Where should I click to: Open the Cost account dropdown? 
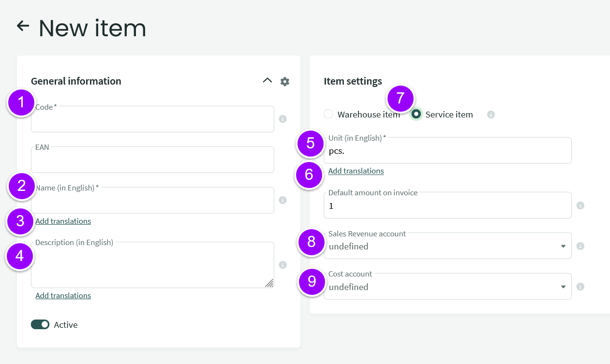coord(447,287)
